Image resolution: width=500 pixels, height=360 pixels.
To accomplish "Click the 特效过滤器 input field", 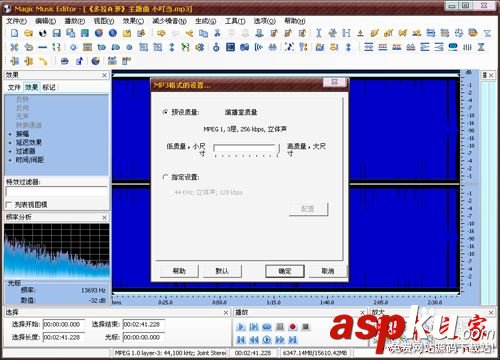I will [x=57, y=191].
